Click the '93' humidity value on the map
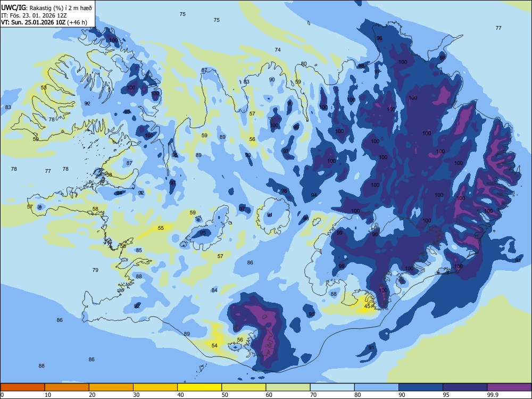 248,155
